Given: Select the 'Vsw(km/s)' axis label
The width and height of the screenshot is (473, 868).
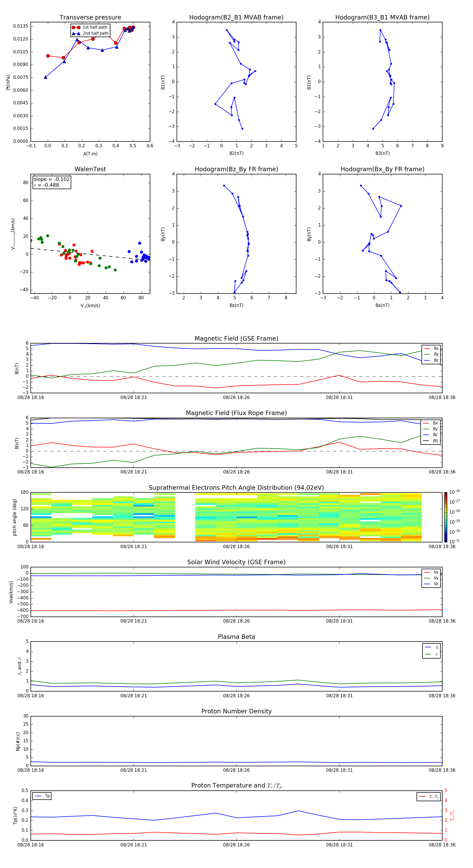Looking at the screenshot, I should click(11, 592).
